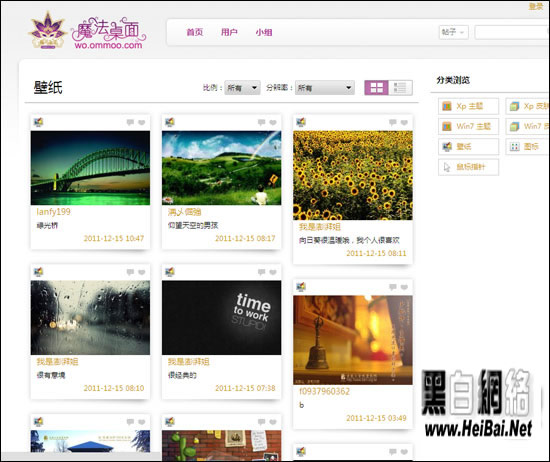Browse the Xp 主题 category
The width and height of the screenshot is (550, 462).
coord(468,106)
